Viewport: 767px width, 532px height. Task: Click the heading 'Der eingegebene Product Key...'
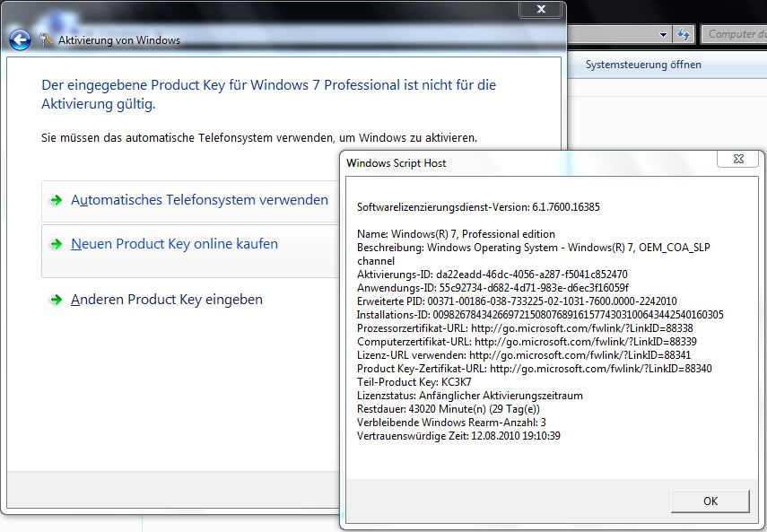point(268,94)
